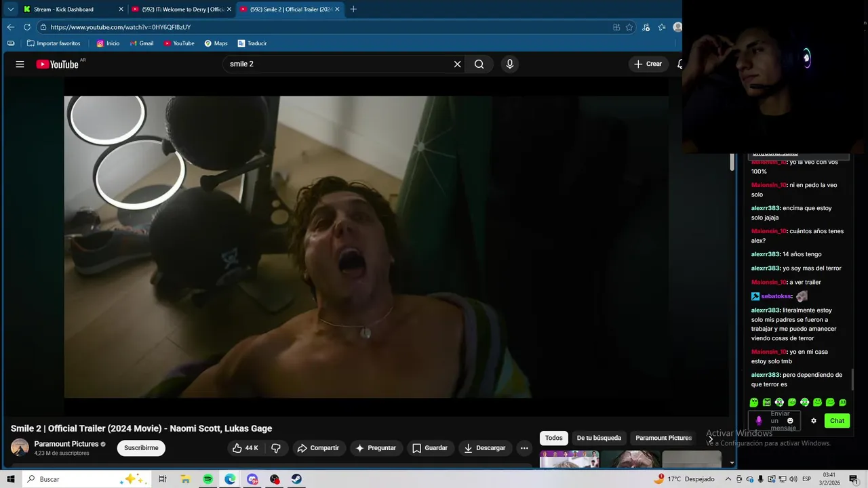Go back with browser back arrow
Screen dimensions: 868x488
tap(10, 27)
